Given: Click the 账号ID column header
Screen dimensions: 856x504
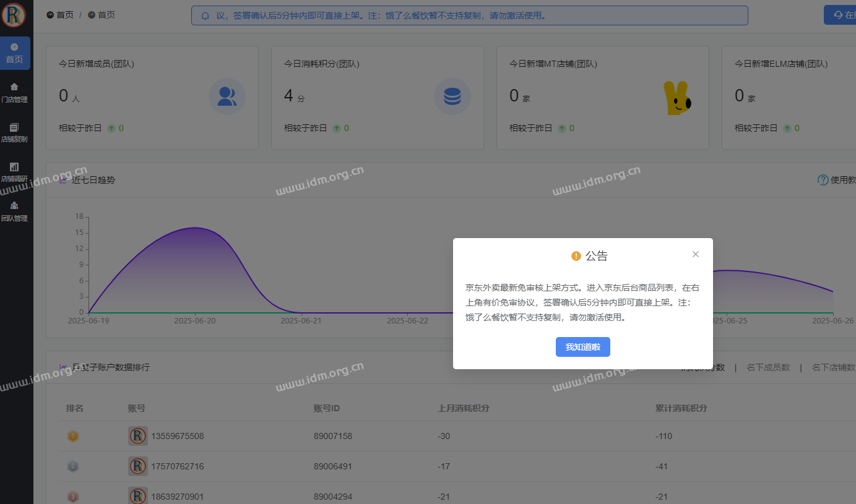Looking at the screenshot, I should coord(327,408).
